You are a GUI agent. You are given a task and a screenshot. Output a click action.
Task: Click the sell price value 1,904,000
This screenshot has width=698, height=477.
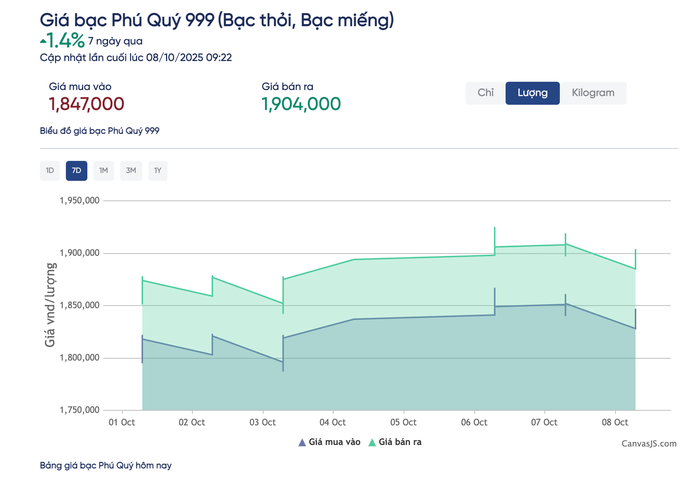[301, 104]
